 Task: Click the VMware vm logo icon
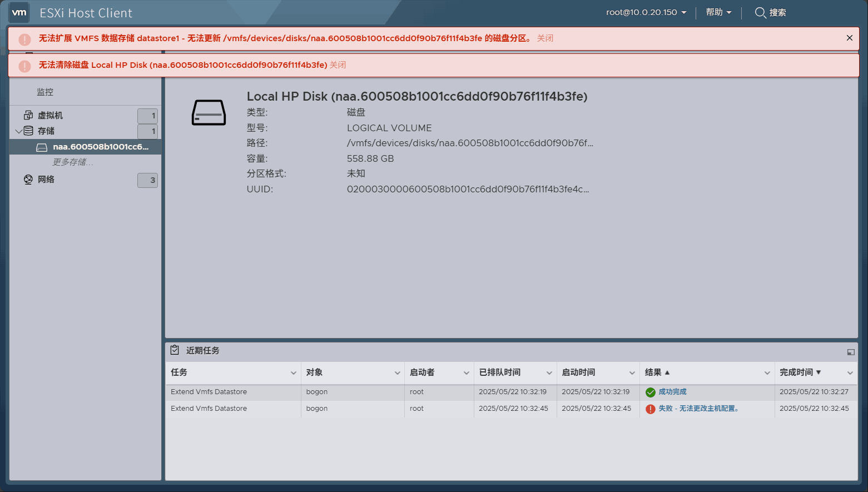point(19,13)
